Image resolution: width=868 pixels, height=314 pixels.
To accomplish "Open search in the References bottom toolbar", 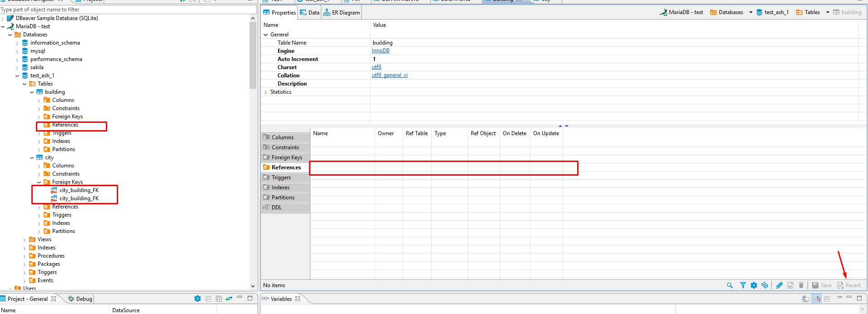I will click(x=730, y=285).
